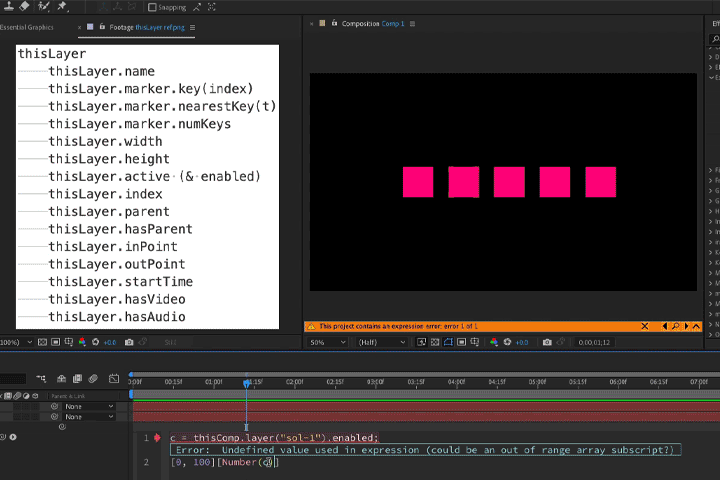
Task: Click the expression error warning text
Action: 399,326
